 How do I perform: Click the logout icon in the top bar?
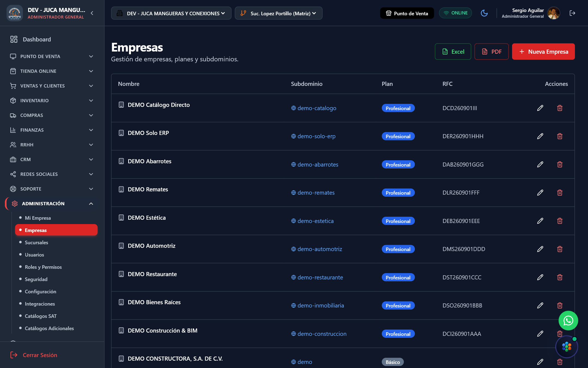click(572, 13)
